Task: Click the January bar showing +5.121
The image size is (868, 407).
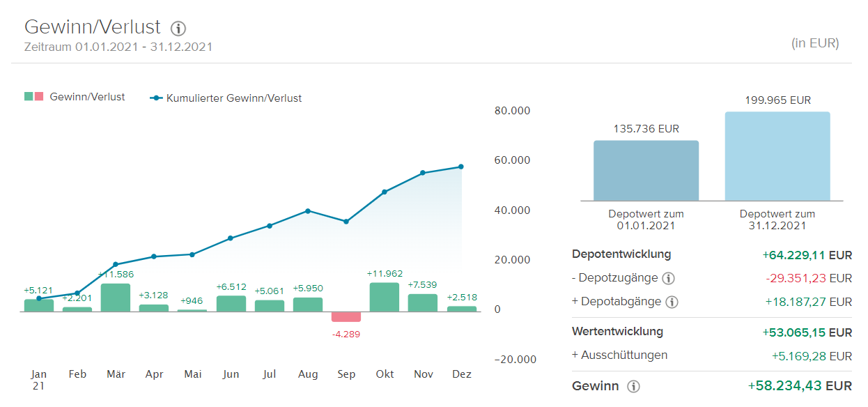Action: (x=39, y=305)
